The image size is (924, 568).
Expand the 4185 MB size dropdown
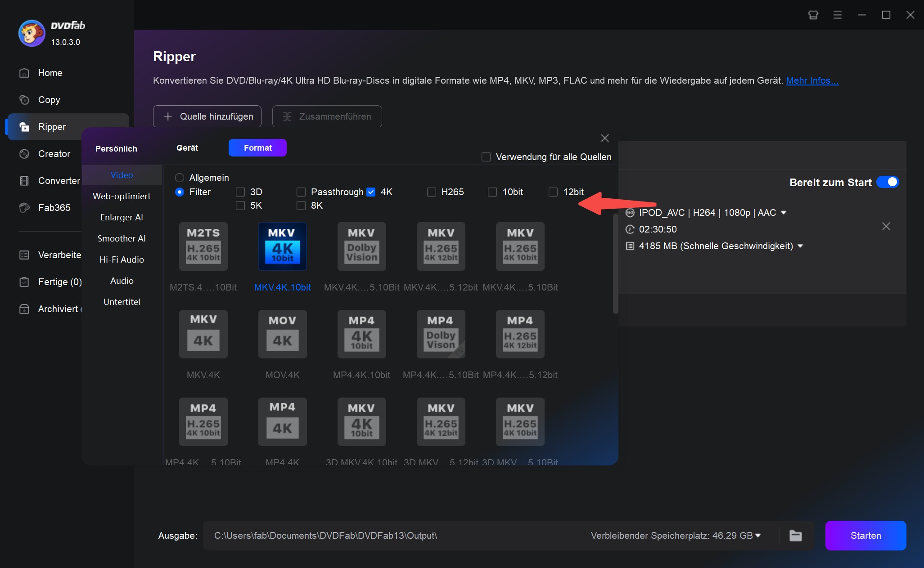pyautogui.click(x=800, y=246)
